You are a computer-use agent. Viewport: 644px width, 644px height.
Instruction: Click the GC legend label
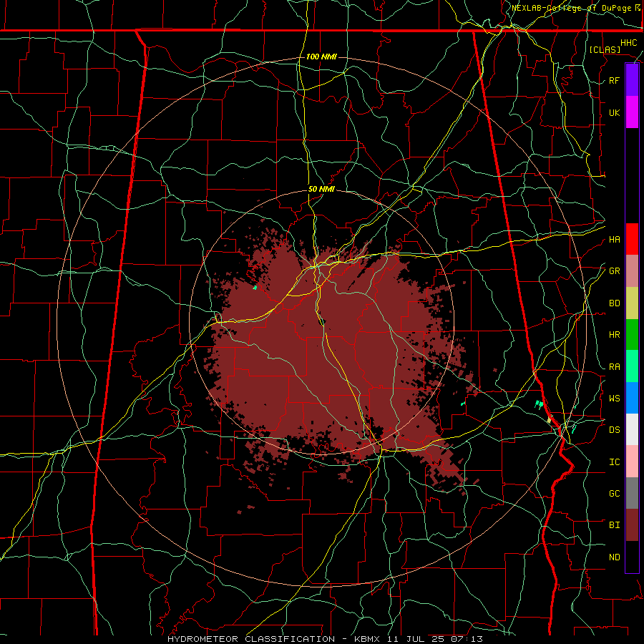point(614,494)
